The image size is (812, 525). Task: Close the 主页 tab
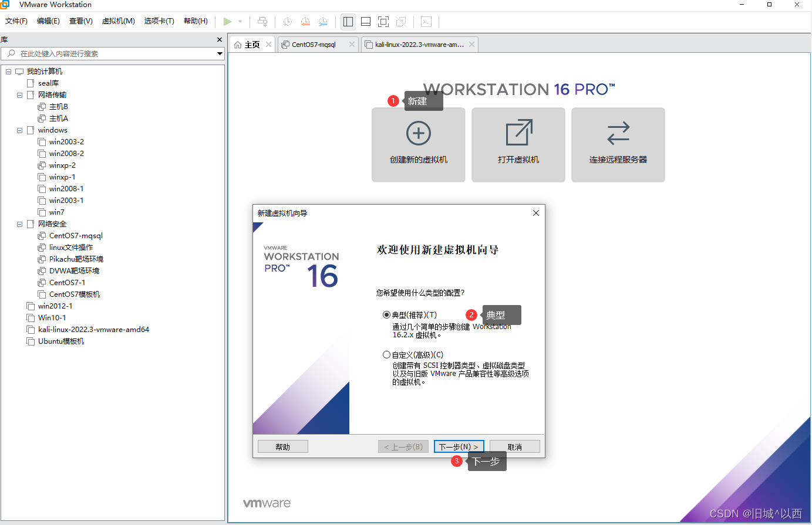click(x=268, y=44)
